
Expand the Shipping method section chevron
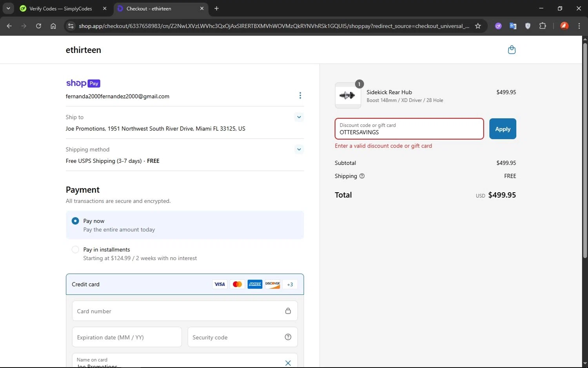point(299,149)
